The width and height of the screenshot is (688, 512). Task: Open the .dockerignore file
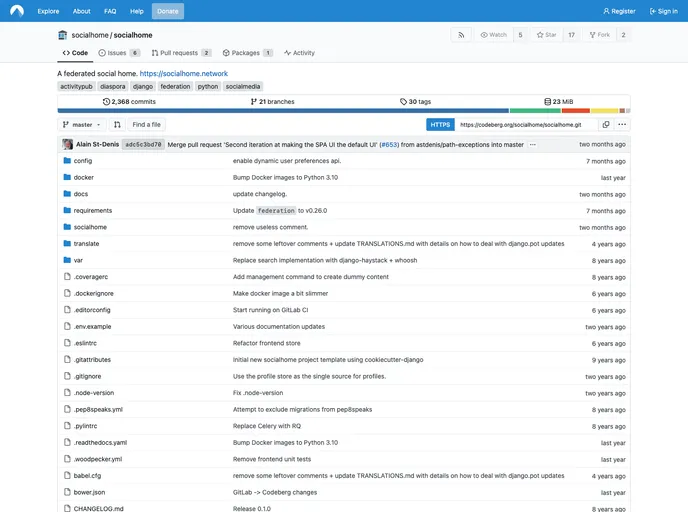(x=93, y=294)
